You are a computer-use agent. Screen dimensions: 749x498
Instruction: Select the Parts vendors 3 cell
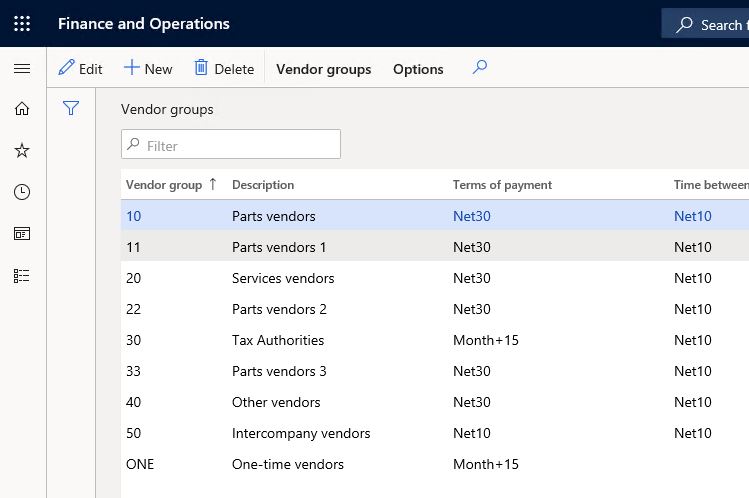tap(279, 371)
